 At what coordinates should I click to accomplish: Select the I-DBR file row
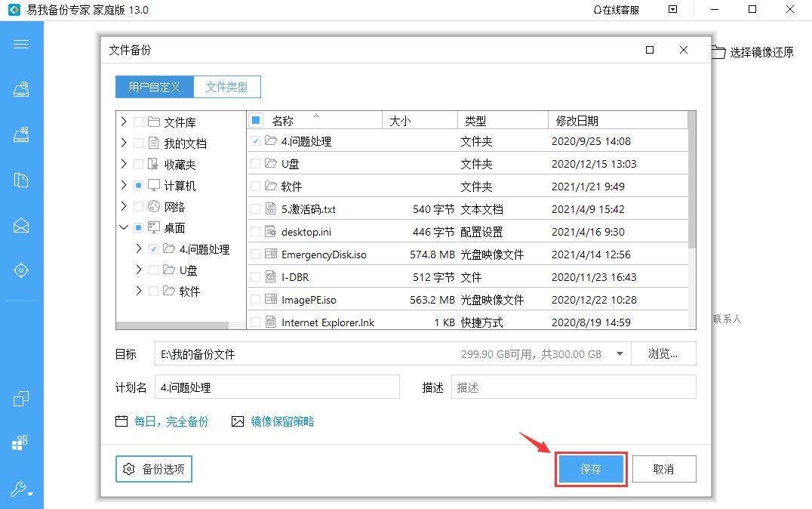pyautogui.click(x=468, y=277)
